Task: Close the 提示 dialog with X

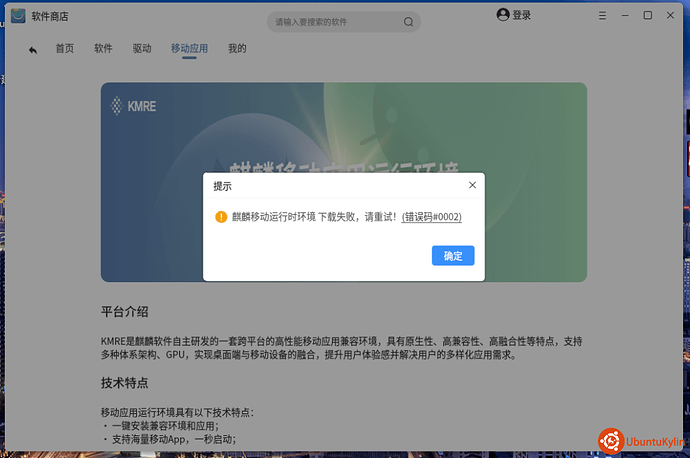Action: [472, 185]
